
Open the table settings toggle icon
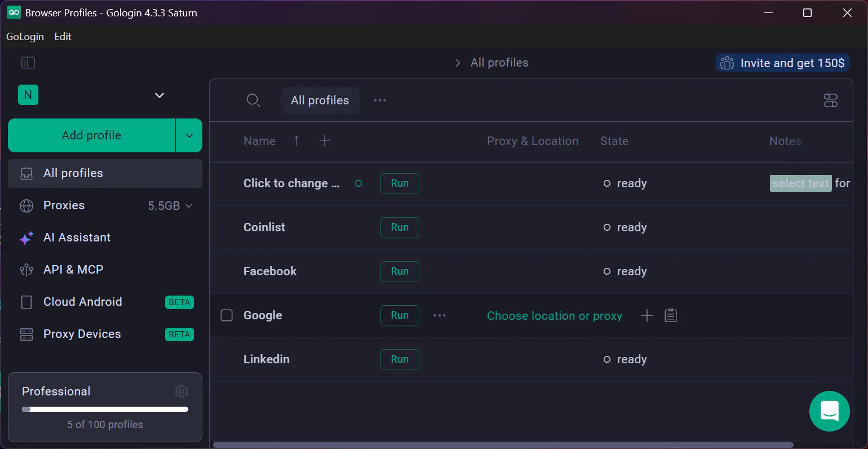(x=831, y=100)
